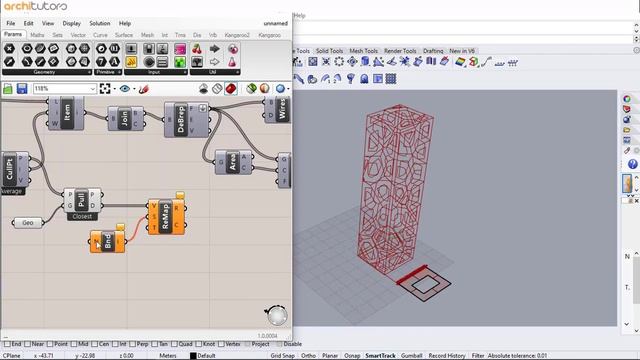Click the hexagon letter A text parameter
The width and height of the screenshot is (640, 360).
click(x=114, y=62)
